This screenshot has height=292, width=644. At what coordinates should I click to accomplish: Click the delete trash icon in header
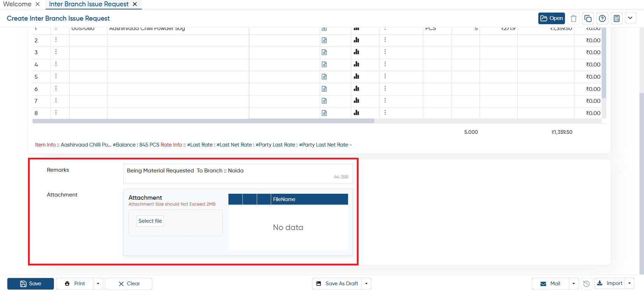[573, 18]
